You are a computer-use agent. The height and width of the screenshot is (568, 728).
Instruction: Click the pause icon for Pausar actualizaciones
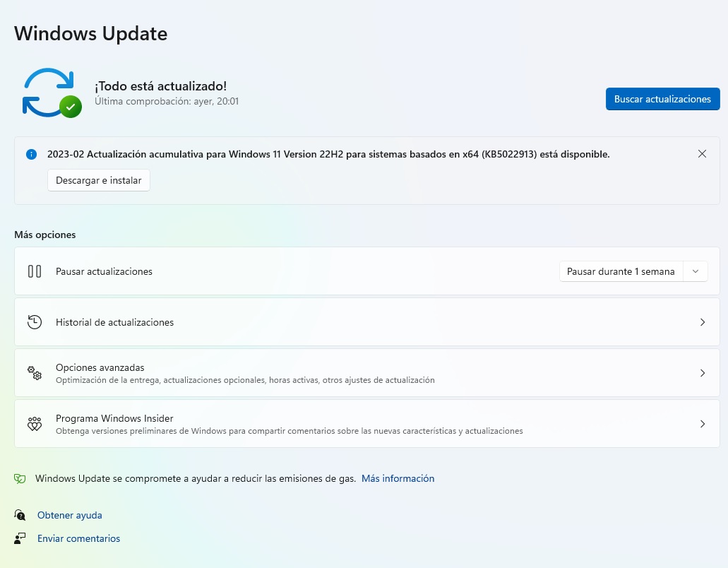click(35, 271)
